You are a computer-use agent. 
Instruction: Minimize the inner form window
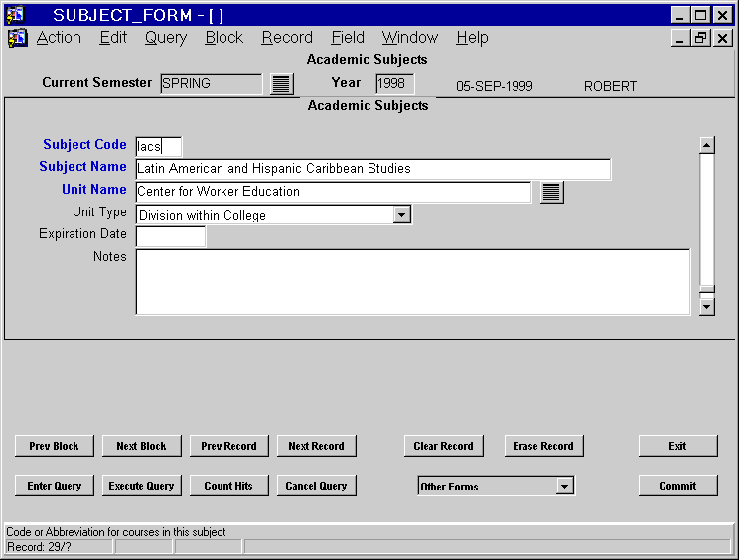pyautogui.click(x=679, y=38)
